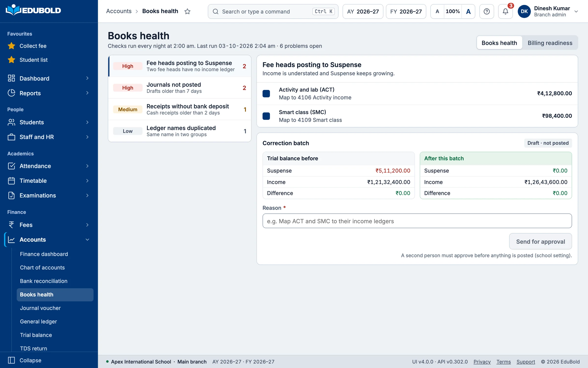This screenshot has width=588, height=368.
Task: Expand the Reports menu chevron
Action: [87, 93]
